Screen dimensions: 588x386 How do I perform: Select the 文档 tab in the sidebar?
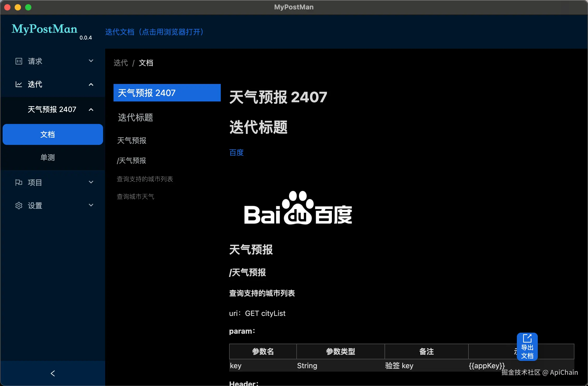click(48, 134)
